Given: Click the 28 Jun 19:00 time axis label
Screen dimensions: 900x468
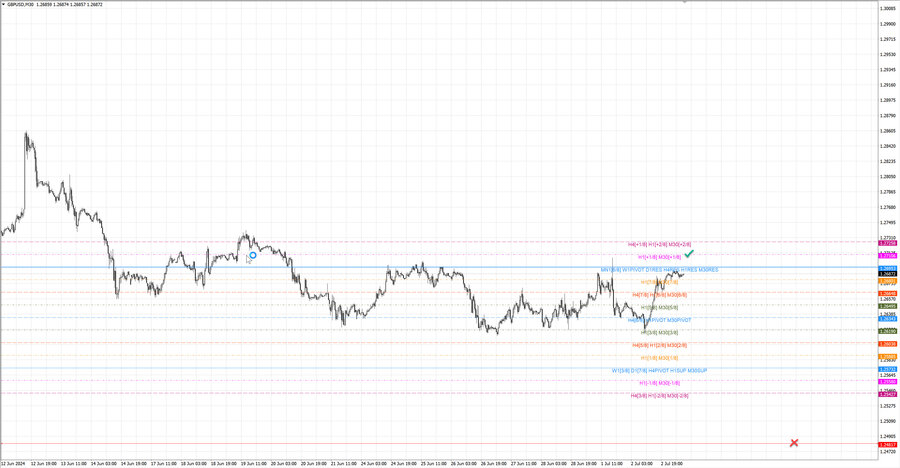Looking at the screenshot, I should click(x=584, y=463).
